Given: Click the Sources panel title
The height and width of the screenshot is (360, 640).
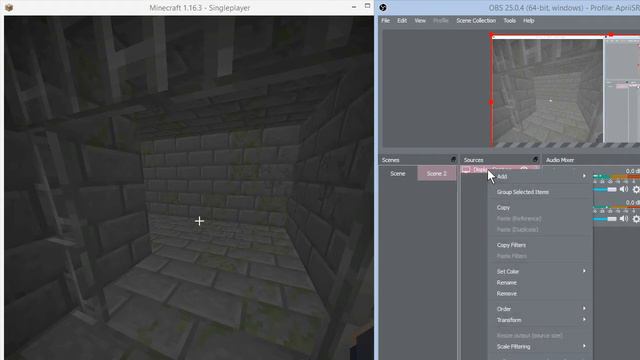Looking at the screenshot, I should pos(473,160).
